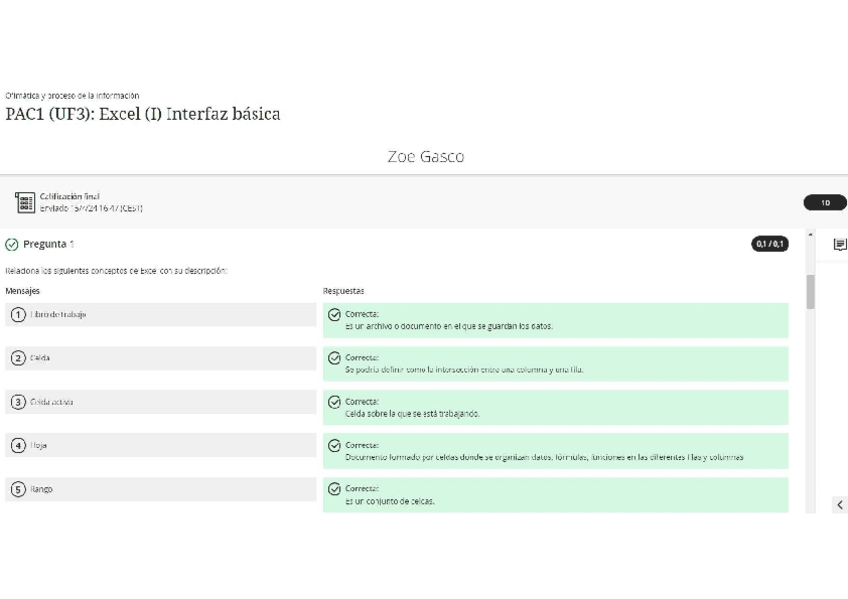Click check icon on 'conjunto de celdas' answer

click(334, 490)
